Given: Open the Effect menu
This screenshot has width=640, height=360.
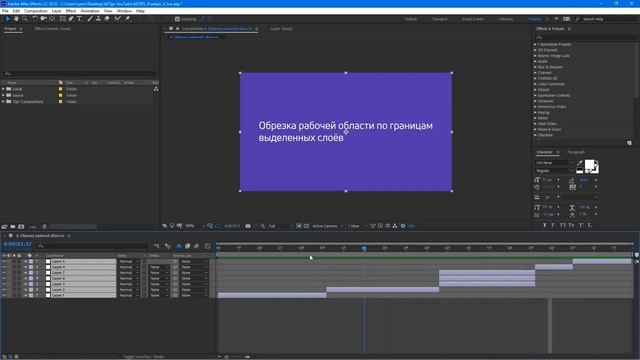Looking at the screenshot, I should [x=71, y=11].
